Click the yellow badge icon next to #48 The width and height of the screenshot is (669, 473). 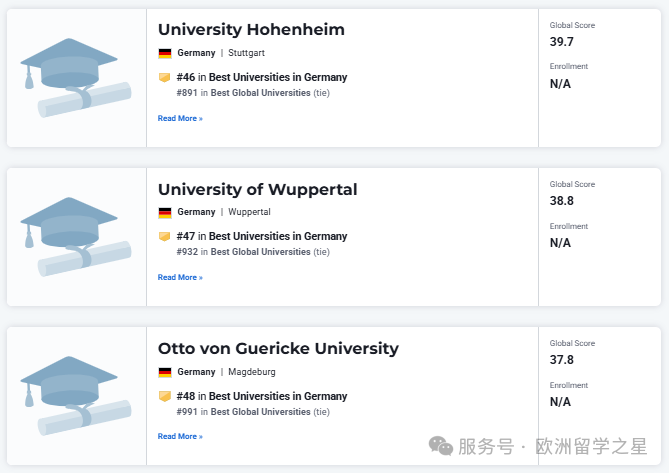click(164, 396)
